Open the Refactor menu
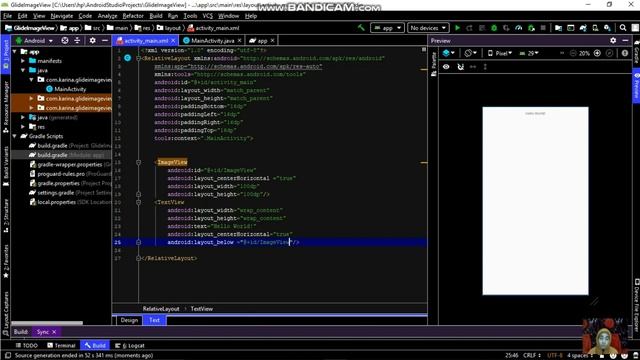Screen dimensions: 640x360 [x=133, y=16]
